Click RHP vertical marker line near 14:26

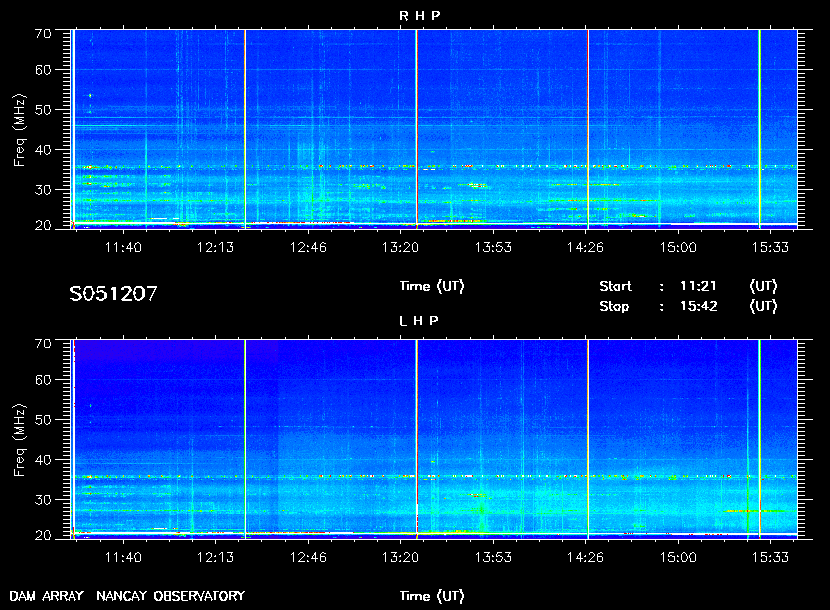[588, 129]
